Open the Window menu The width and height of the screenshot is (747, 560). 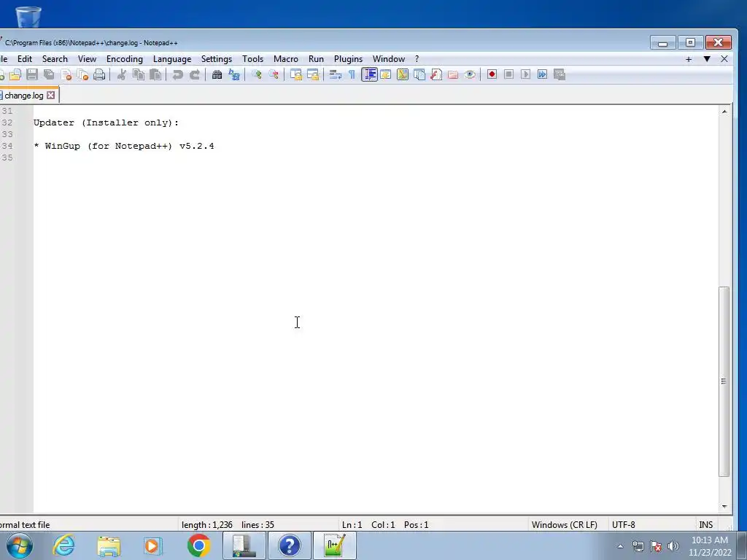(389, 59)
